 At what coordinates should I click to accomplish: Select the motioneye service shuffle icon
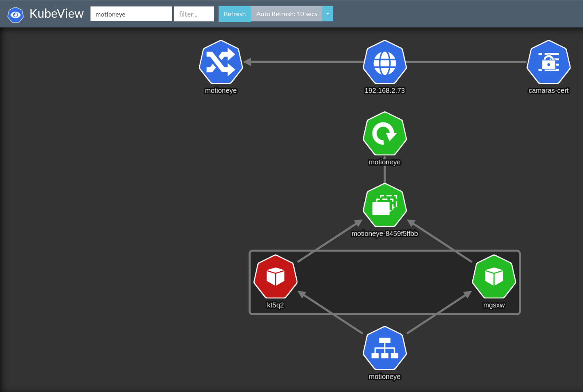(221, 62)
